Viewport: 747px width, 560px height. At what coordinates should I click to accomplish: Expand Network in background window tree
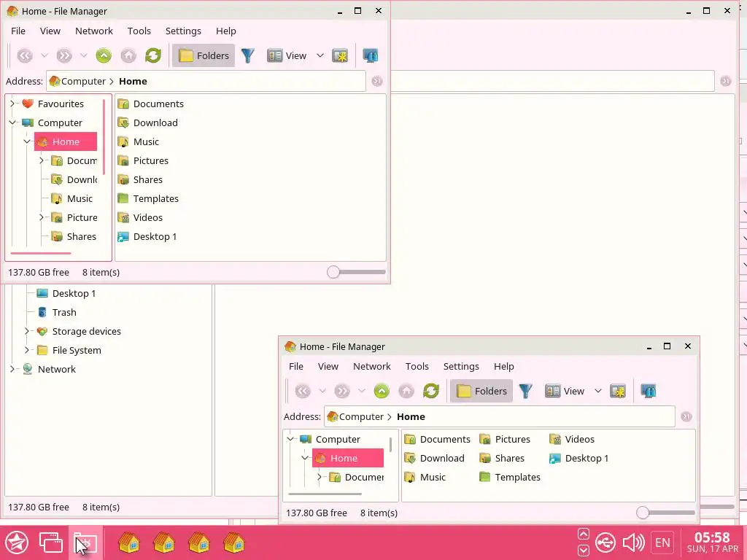[12, 369]
